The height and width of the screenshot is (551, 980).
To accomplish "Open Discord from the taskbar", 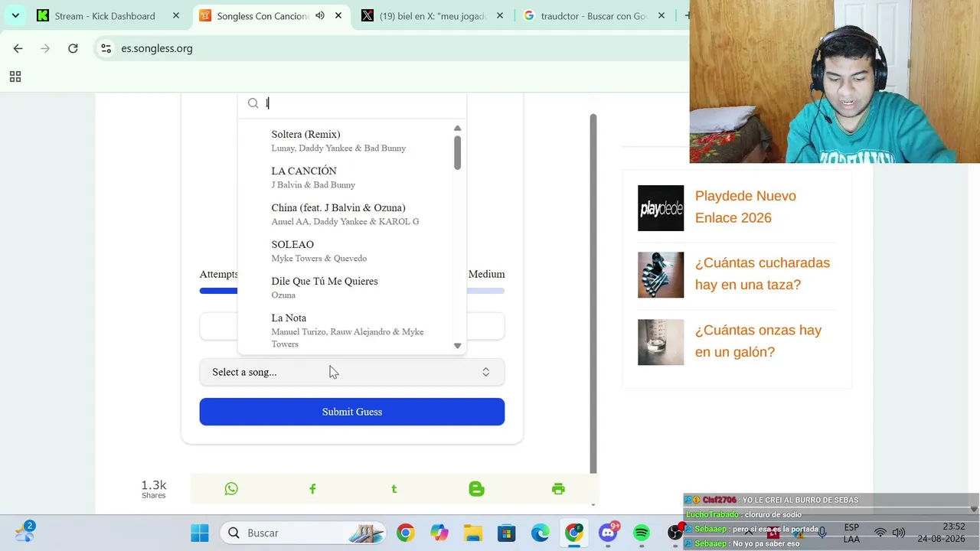I will click(x=609, y=533).
